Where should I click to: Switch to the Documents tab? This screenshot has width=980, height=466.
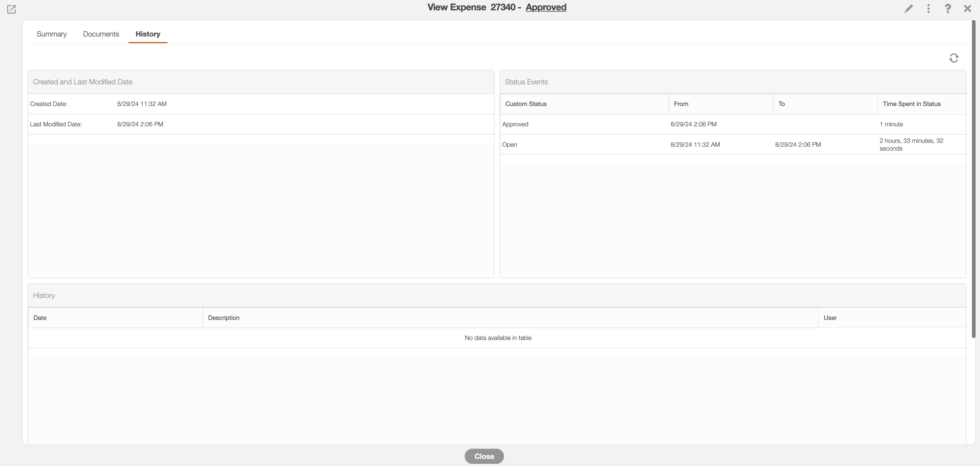101,34
